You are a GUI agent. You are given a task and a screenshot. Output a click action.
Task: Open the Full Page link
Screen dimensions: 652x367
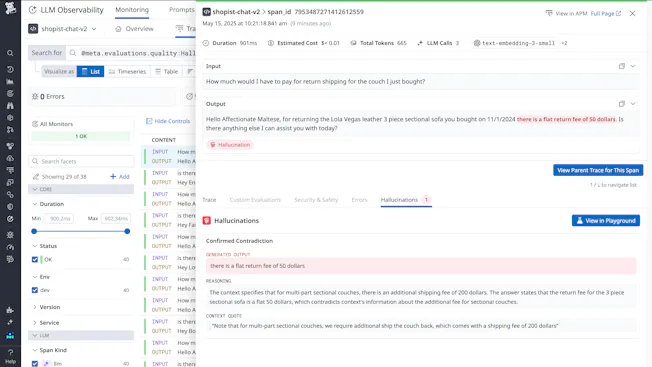605,14
